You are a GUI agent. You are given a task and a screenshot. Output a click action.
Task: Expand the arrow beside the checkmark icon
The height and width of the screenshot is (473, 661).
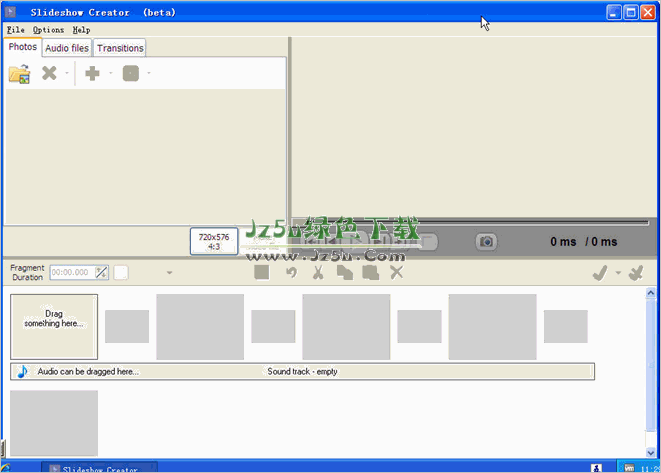(618, 273)
